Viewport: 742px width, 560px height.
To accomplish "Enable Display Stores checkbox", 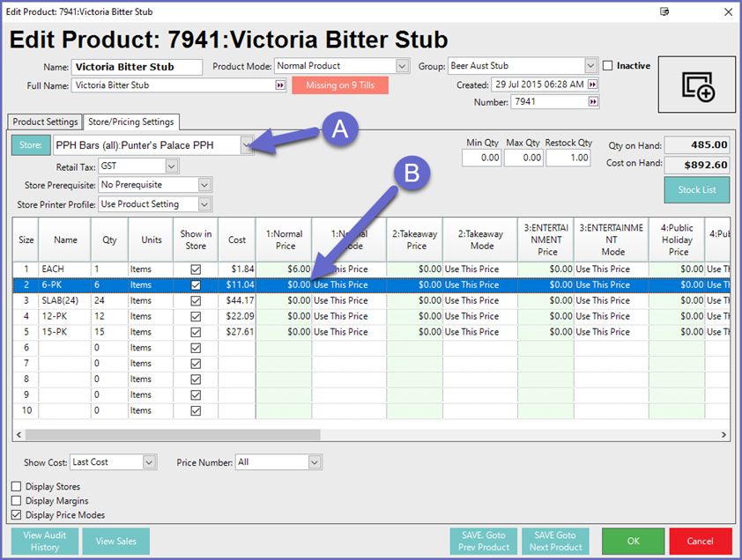I will pos(17,486).
